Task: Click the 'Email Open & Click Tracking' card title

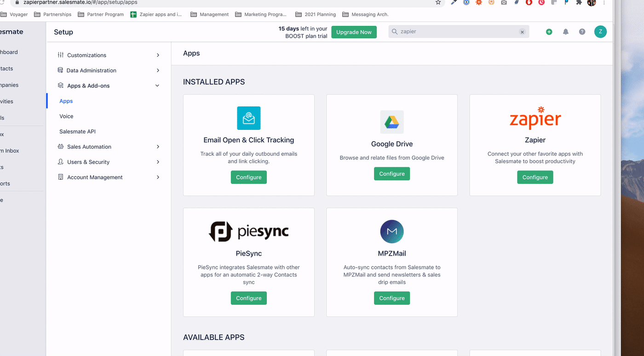Action: click(249, 140)
